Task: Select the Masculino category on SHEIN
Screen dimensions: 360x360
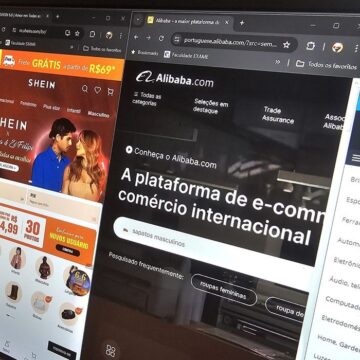Action: (98, 114)
